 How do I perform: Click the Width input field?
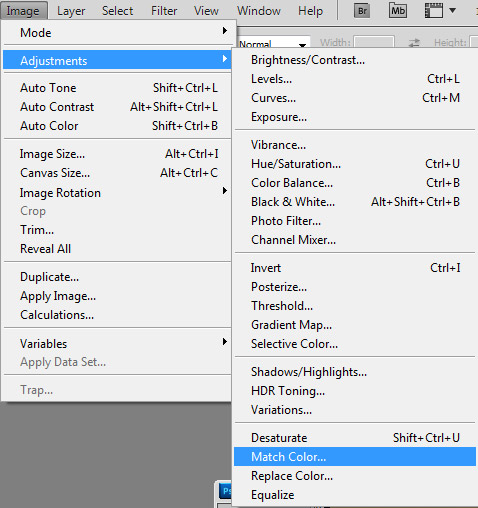(x=374, y=43)
